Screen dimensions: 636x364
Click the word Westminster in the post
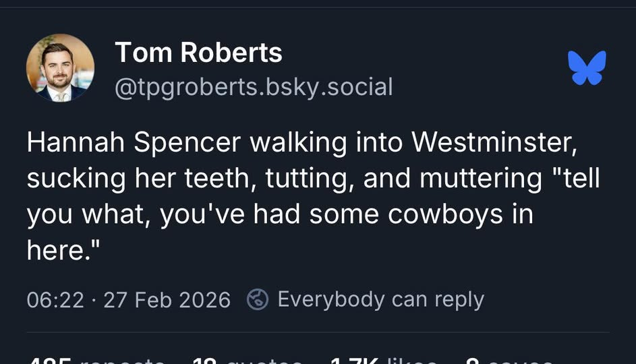tap(494, 142)
